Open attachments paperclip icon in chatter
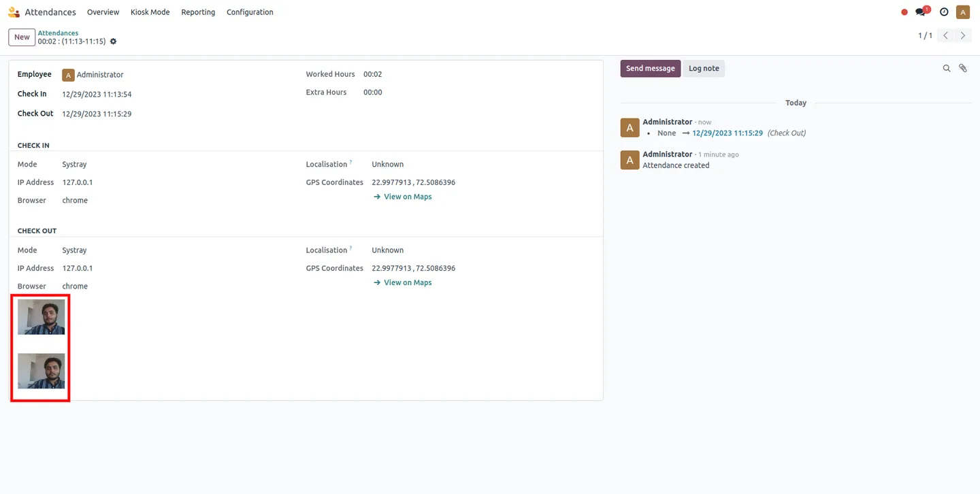 click(963, 68)
